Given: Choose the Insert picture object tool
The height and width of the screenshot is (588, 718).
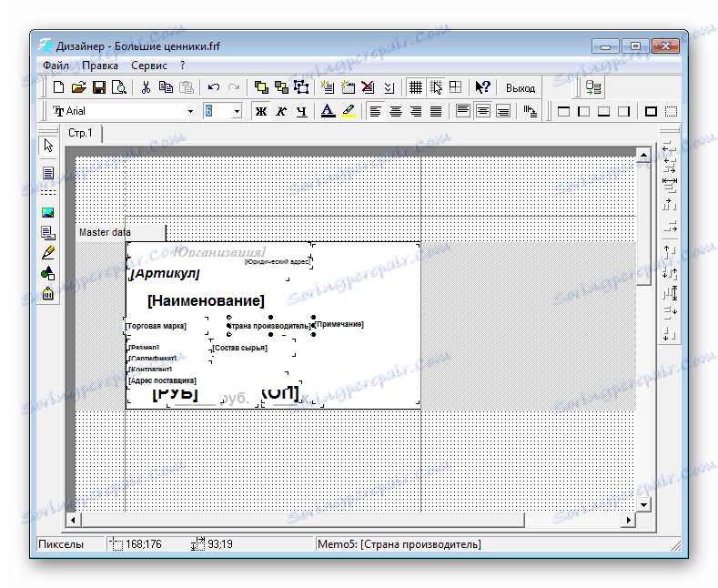Looking at the screenshot, I should click(48, 212).
